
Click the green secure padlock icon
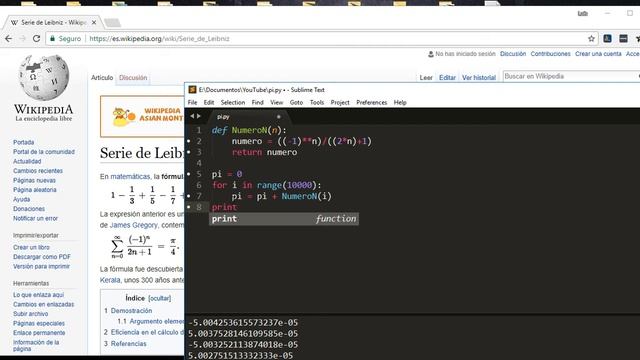52,38
